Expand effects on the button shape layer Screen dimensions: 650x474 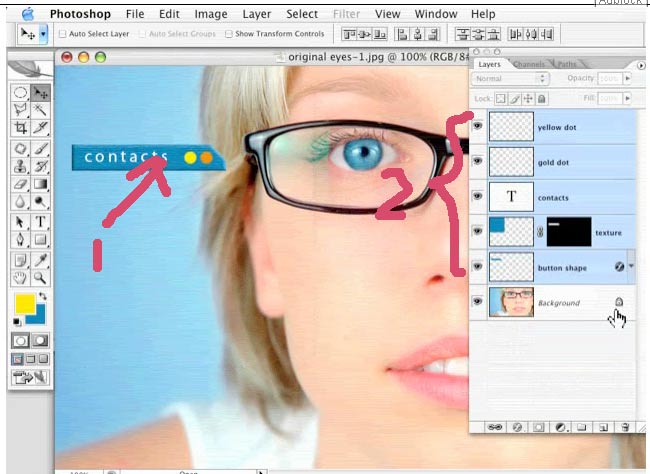click(x=632, y=266)
